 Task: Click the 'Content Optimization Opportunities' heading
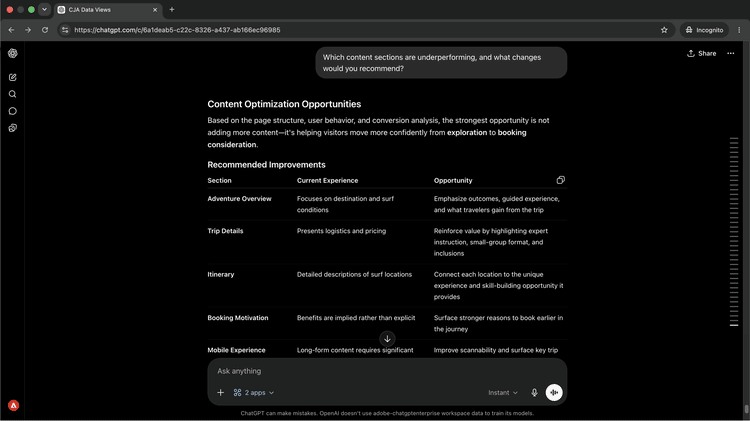pyautogui.click(x=284, y=104)
